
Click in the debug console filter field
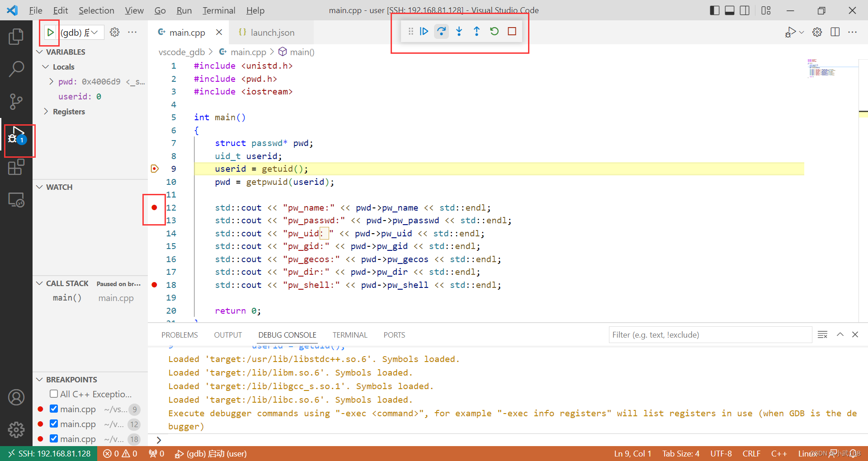tap(710, 335)
